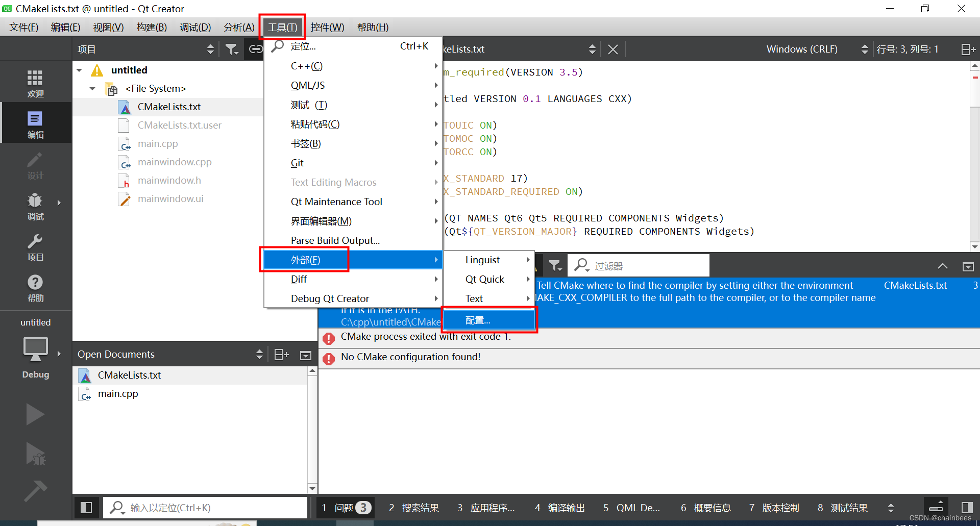Click the green Run button
The width and height of the screenshot is (980, 526).
point(35,414)
